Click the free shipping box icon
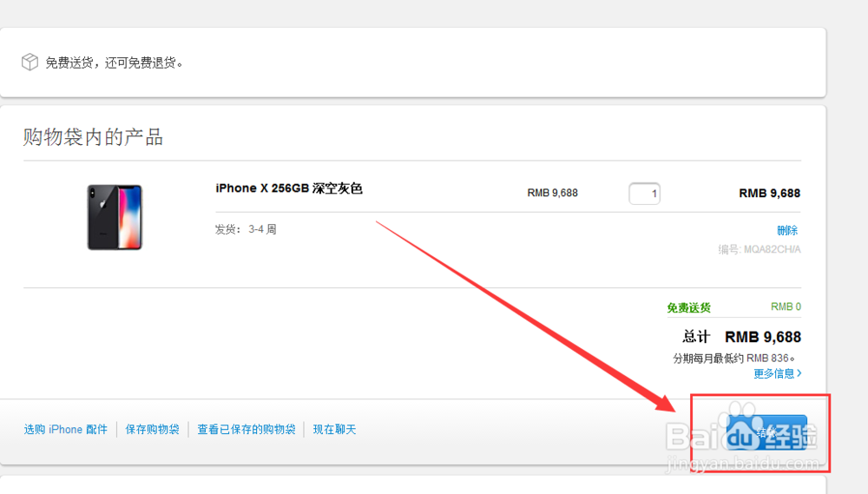 30,62
